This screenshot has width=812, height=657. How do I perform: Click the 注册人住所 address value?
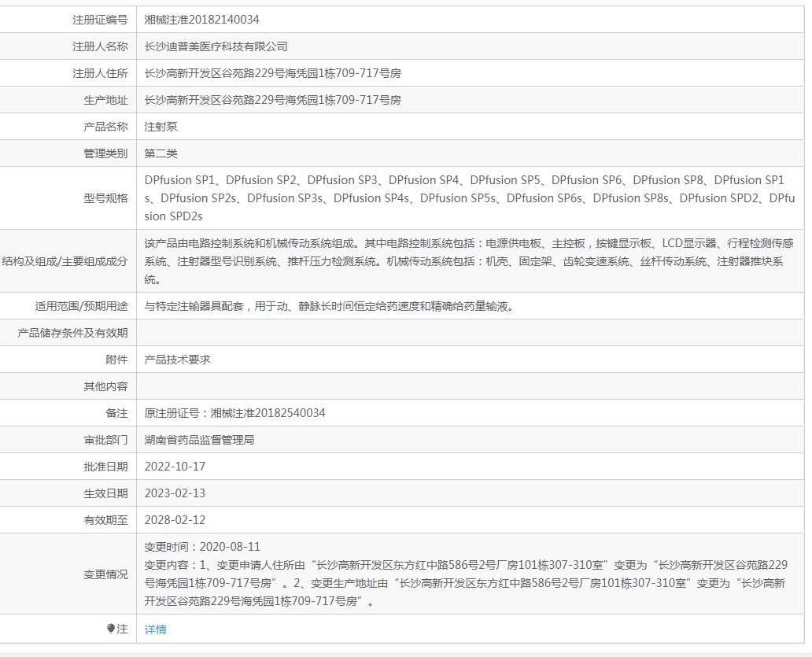pyautogui.click(x=272, y=73)
